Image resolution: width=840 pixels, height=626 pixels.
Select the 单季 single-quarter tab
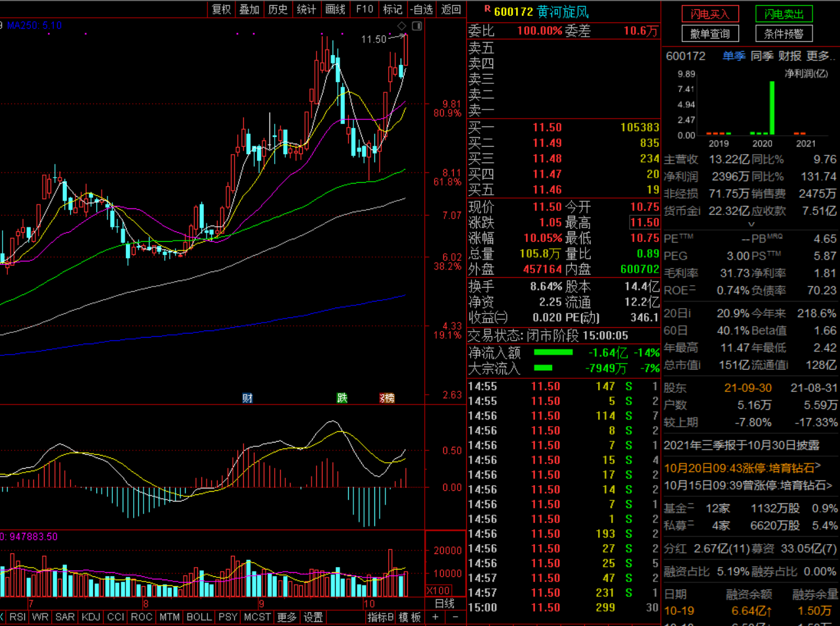tap(734, 56)
